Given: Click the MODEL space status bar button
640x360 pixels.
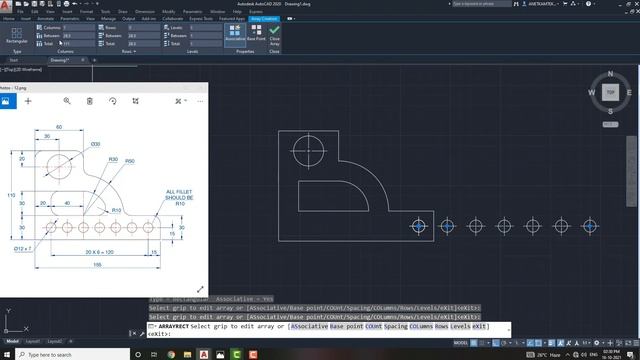Looking at the screenshot, I should [x=460, y=343].
